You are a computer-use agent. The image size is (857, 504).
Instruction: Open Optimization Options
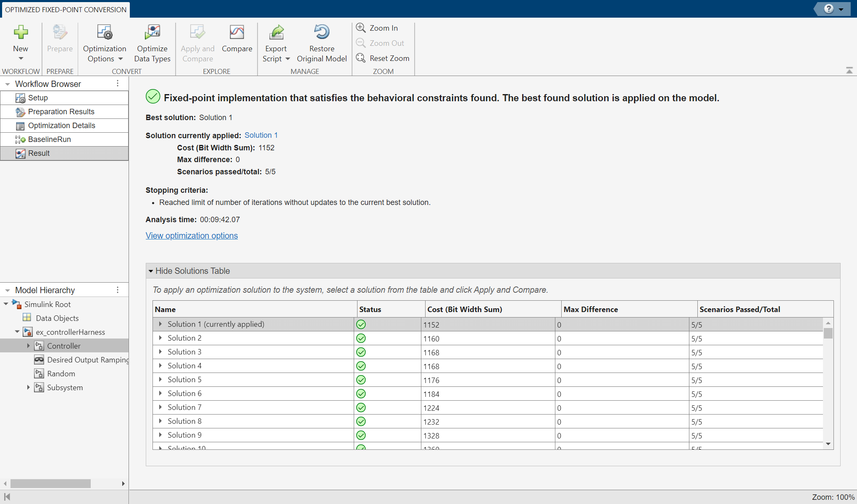pyautogui.click(x=104, y=42)
